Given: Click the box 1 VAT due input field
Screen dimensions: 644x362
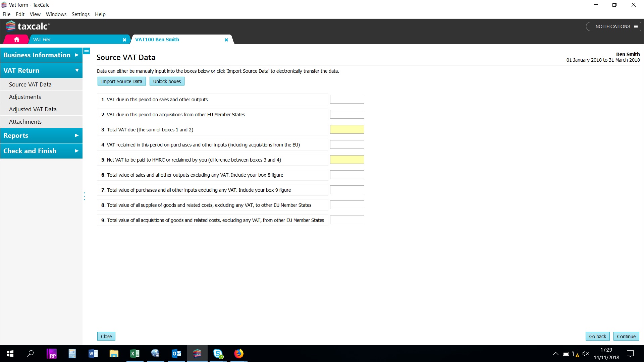Looking at the screenshot, I should tap(347, 99).
